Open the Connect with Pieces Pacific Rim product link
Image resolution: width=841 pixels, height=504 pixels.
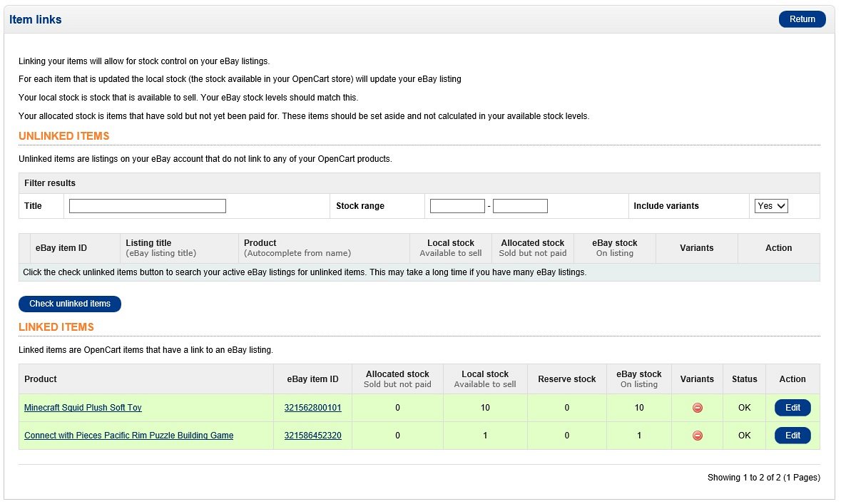coord(128,436)
